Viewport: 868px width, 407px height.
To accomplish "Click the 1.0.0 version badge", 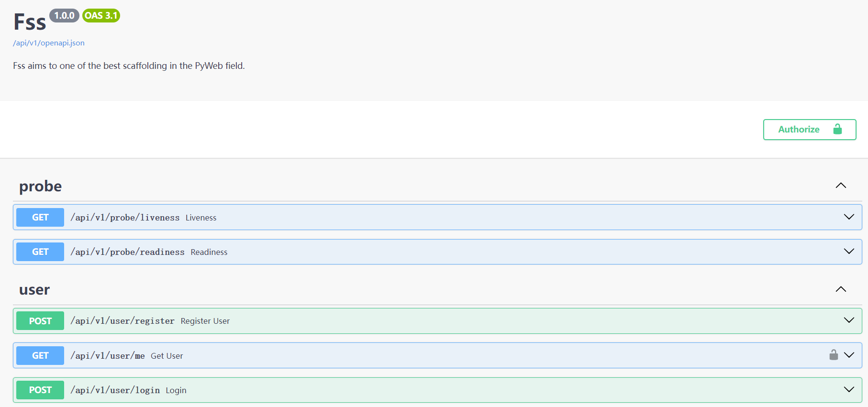I will 64,16.
